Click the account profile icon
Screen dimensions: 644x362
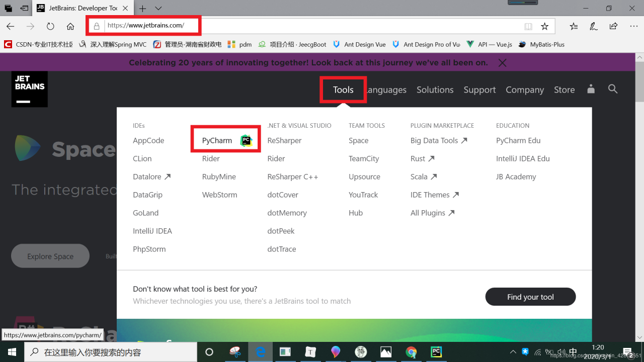click(591, 89)
